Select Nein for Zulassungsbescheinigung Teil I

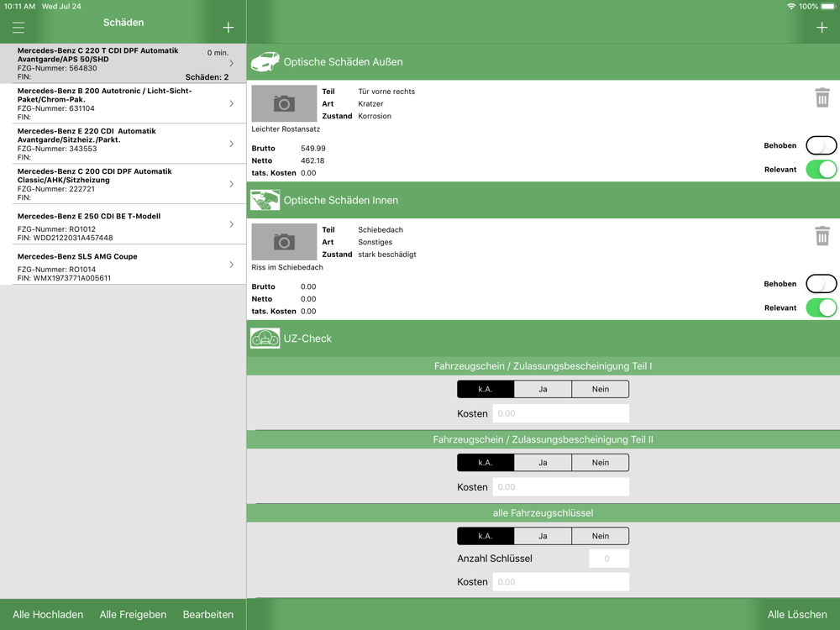click(x=601, y=389)
